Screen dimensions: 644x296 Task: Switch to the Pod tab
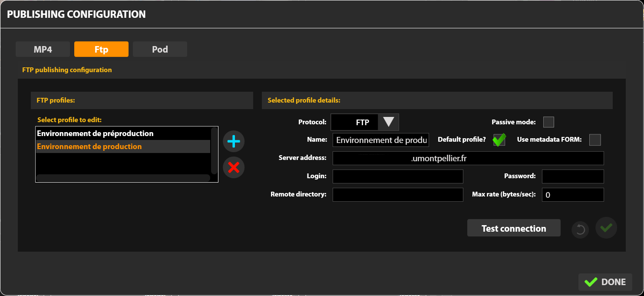coord(160,50)
